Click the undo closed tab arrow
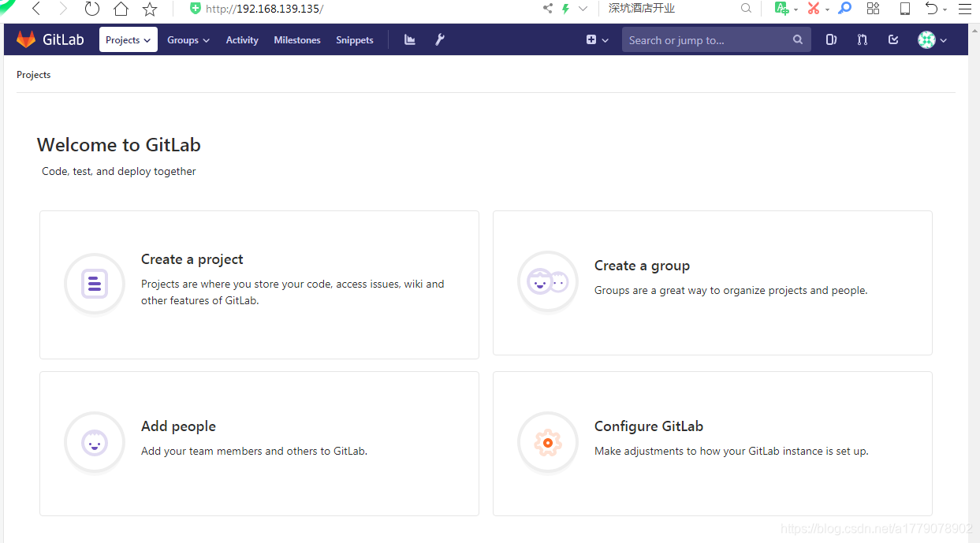This screenshot has height=543, width=980. [932, 9]
